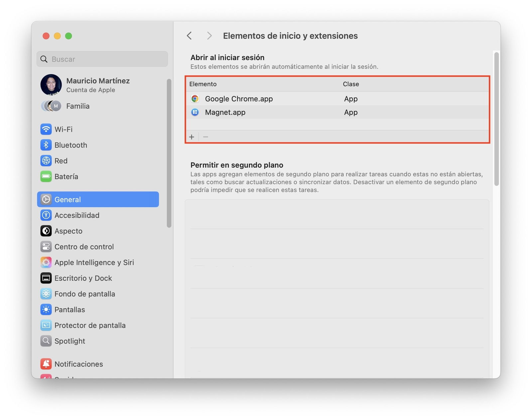Click Apple Intelligence y Siri icon
The height and width of the screenshot is (420, 532).
point(46,262)
